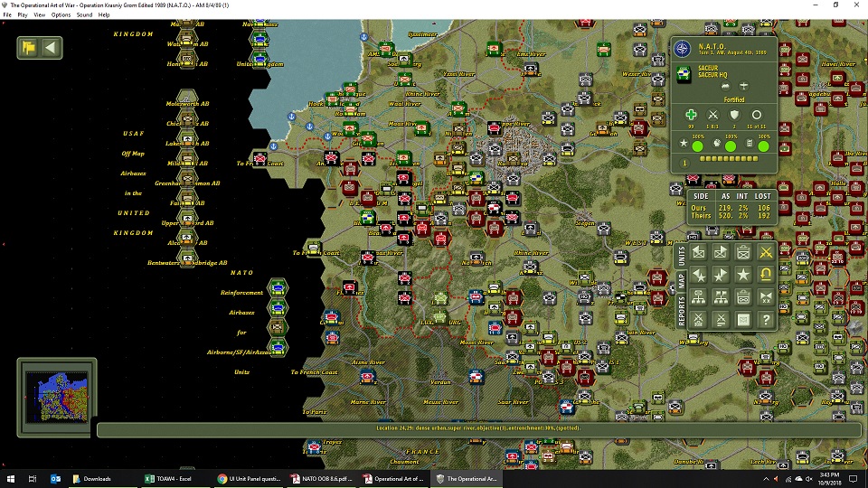Switch to the UNITS tab in the control panel
This screenshot has height=488, width=868.
[x=681, y=255]
